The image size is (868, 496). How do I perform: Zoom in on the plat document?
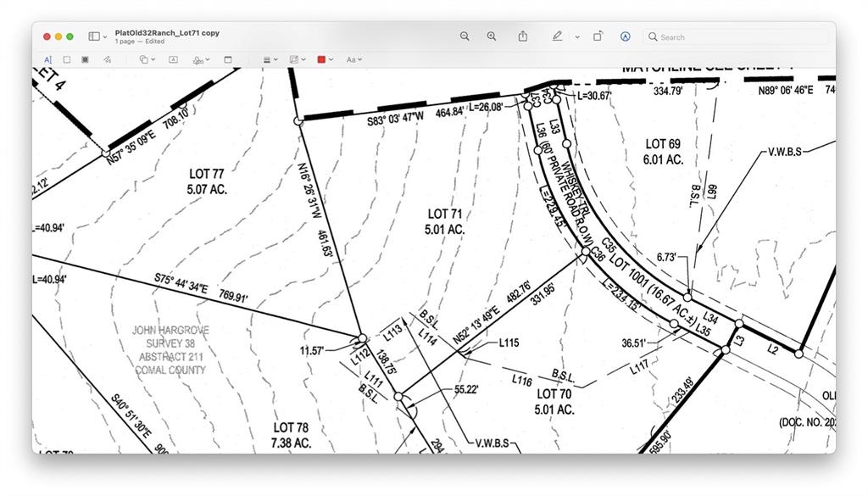coord(492,36)
